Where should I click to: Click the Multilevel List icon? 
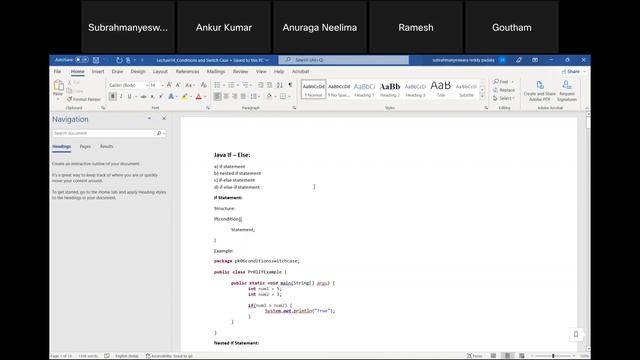point(245,85)
